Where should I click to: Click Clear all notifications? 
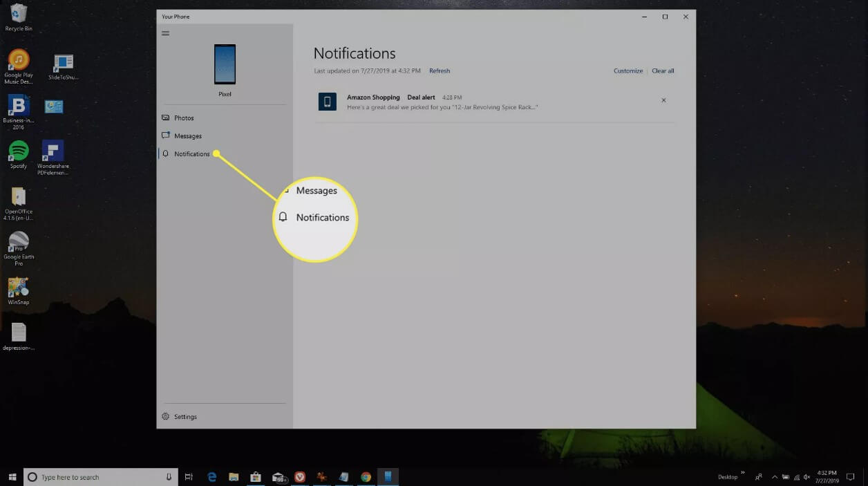click(x=663, y=71)
